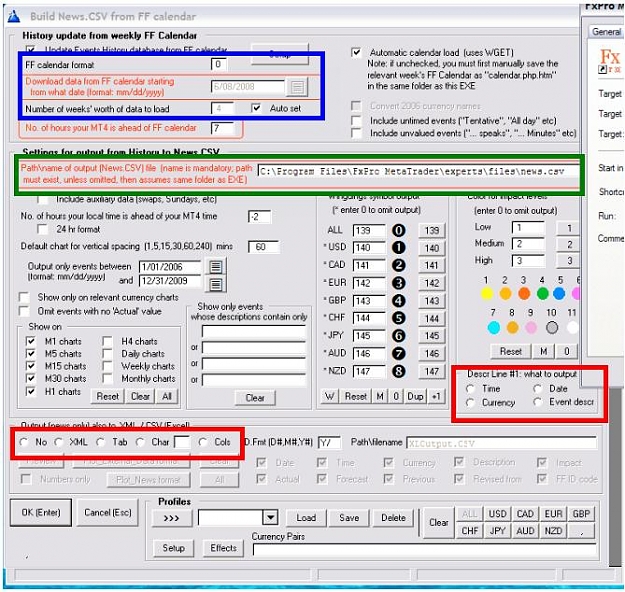
Task: Toggle Automatic calendar load checkbox
Action: [356, 53]
